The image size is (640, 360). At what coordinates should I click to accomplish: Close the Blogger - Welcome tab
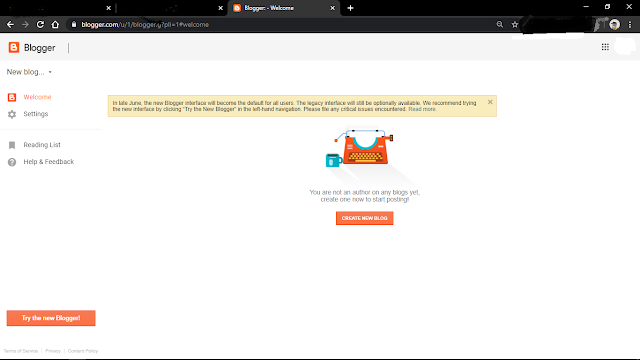tap(332, 8)
